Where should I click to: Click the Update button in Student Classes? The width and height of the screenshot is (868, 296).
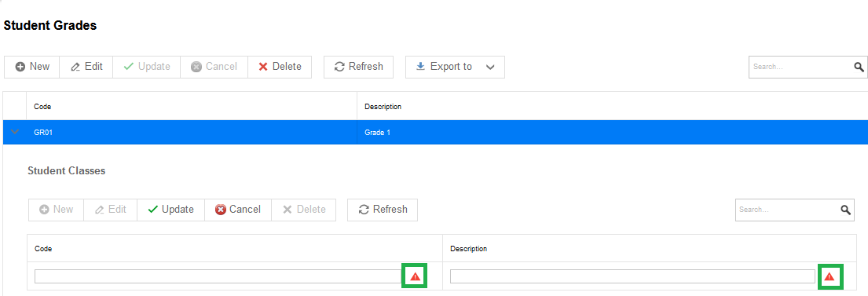pos(171,210)
